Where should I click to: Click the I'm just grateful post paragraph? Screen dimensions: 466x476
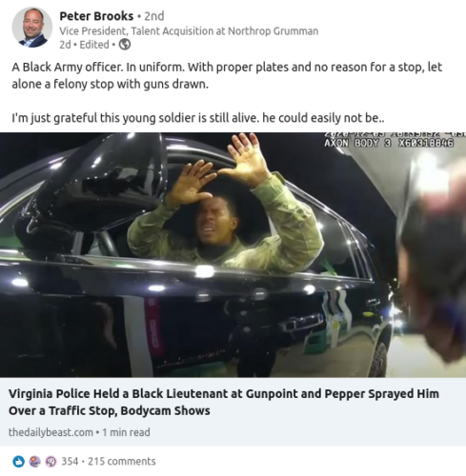point(198,118)
